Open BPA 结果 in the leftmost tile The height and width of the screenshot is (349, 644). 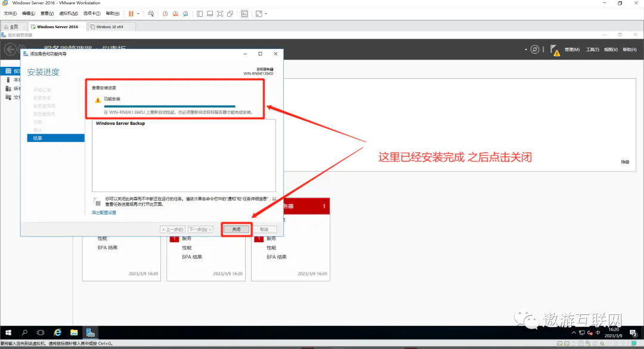pos(107,248)
